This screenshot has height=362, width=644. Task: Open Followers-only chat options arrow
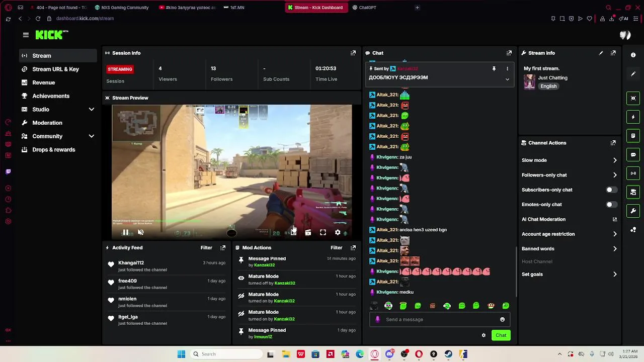615,175
